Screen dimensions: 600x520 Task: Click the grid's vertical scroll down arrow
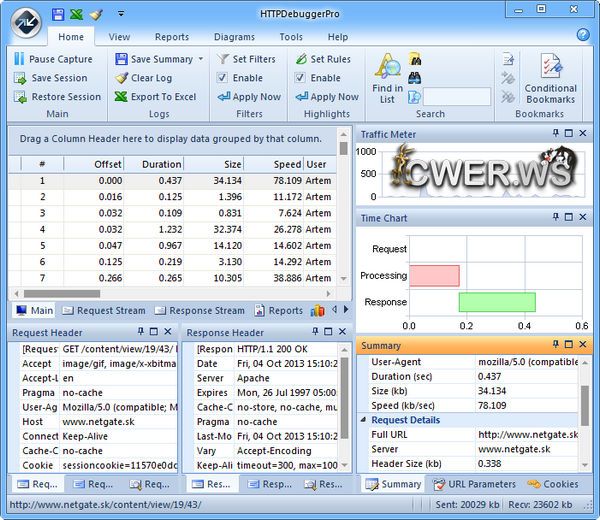pyautogui.click(x=343, y=279)
